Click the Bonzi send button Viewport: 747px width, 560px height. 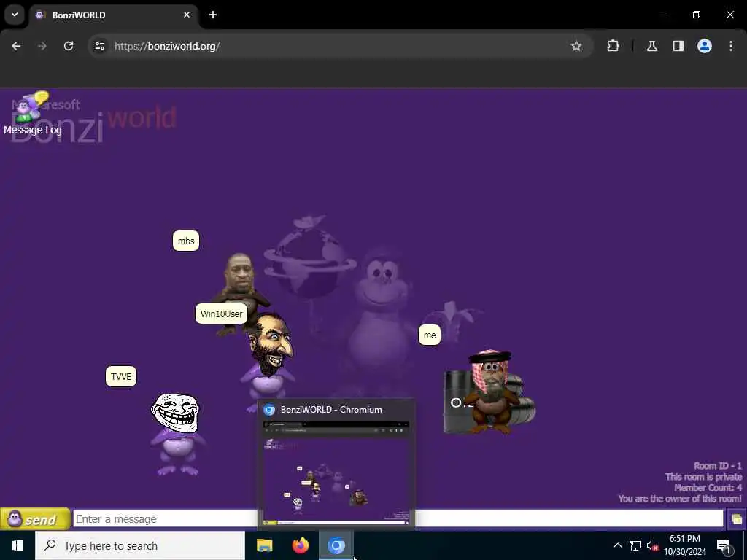pos(35,519)
